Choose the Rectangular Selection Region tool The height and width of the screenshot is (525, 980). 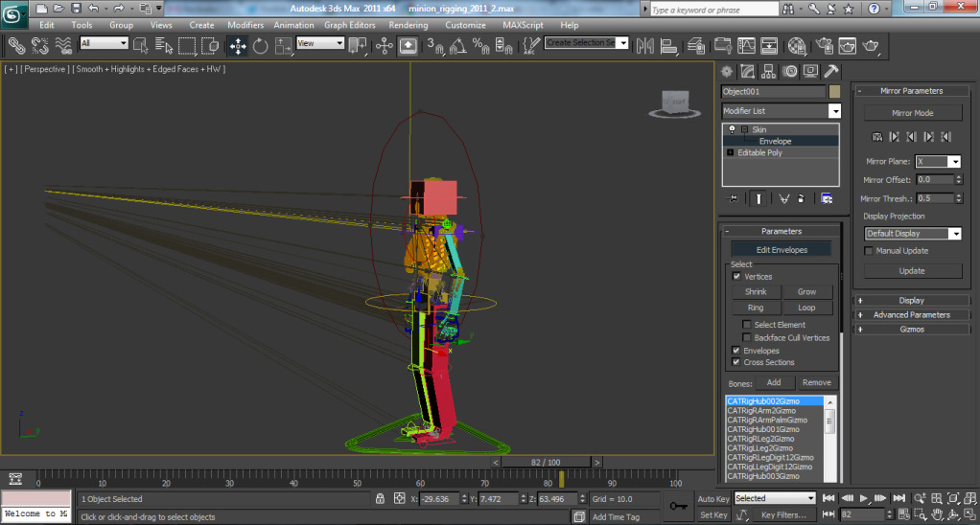pyautogui.click(x=187, y=46)
